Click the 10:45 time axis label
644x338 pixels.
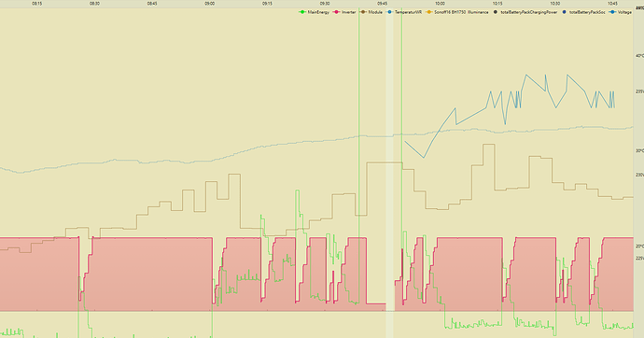(612, 4)
